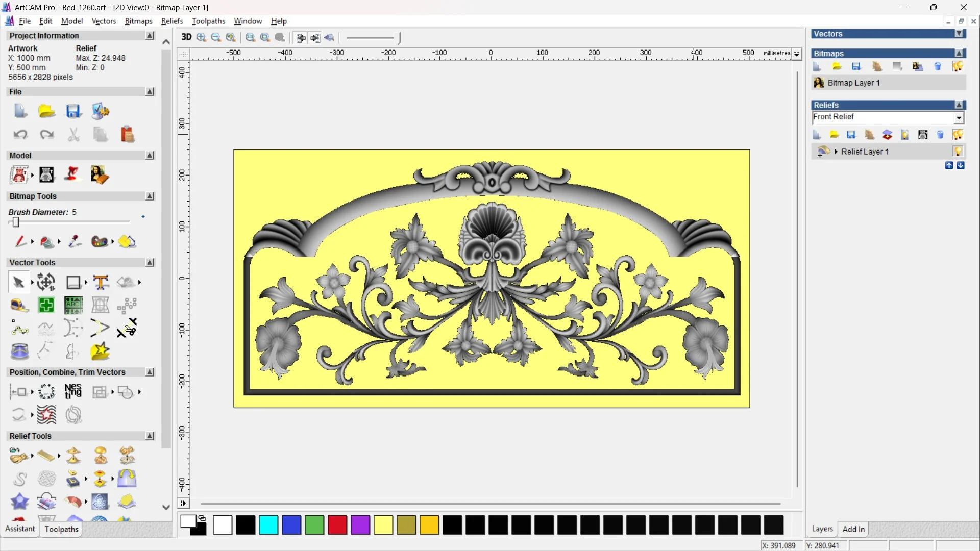
Task: Click Merge Visible relief layers icon
Action: click(x=887, y=135)
